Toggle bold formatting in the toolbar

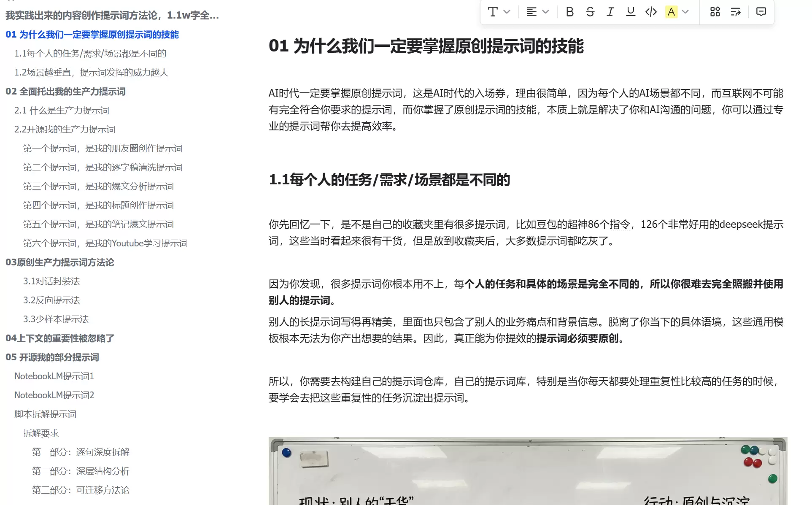coord(569,12)
